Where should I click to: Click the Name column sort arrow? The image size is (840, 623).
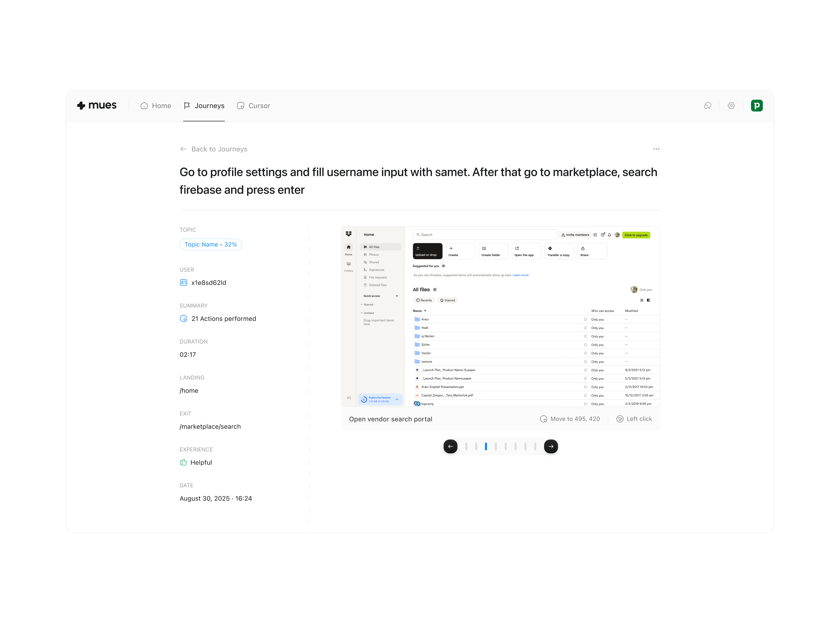[425, 311]
